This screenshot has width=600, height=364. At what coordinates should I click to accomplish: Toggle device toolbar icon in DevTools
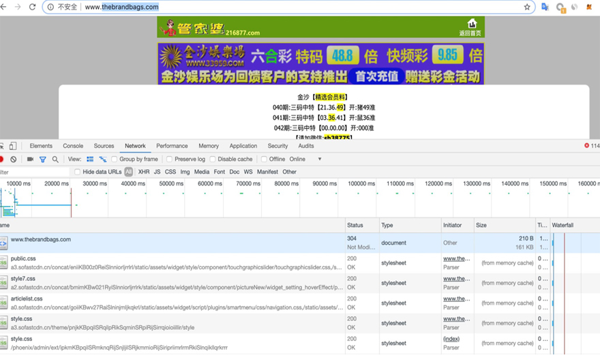(12, 146)
